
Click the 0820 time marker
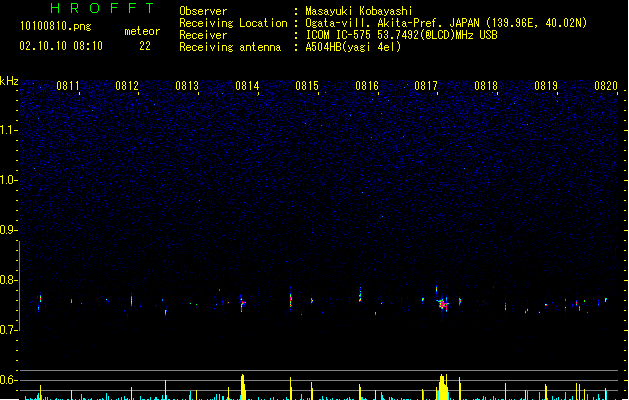[x=606, y=86]
